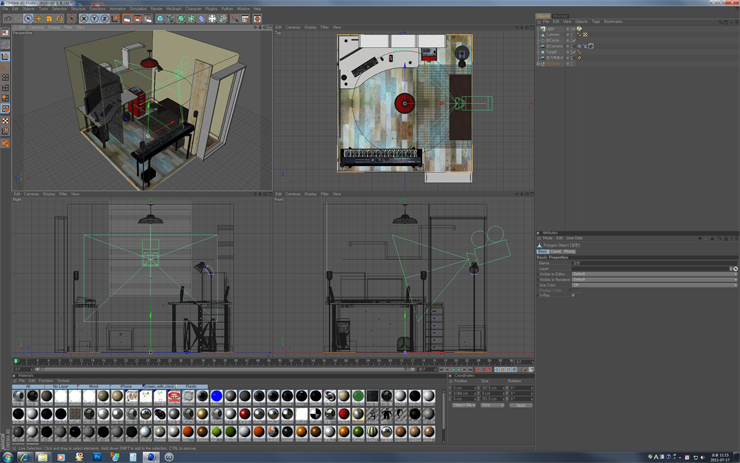740x463 pixels.
Task: Open the spline tools icon
Action: click(x=170, y=19)
